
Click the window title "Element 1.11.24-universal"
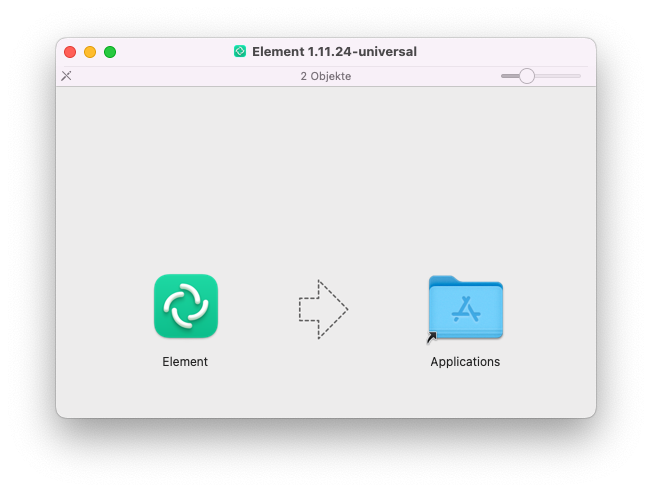click(334, 51)
